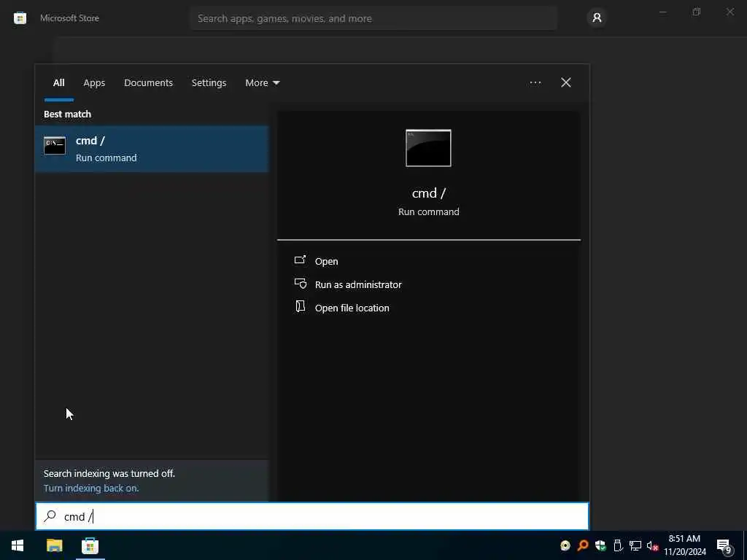This screenshot has width=747, height=560.
Task: Click the disc tray icon
Action: (565, 545)
